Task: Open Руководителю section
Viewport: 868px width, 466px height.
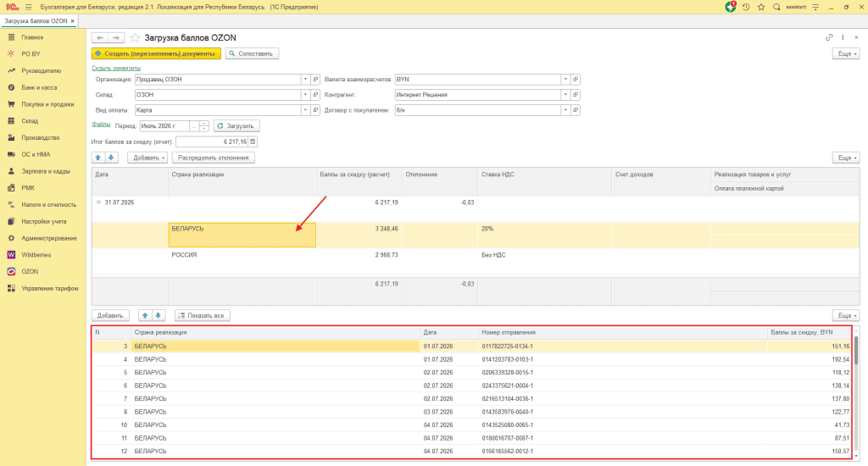Action: 41,71
